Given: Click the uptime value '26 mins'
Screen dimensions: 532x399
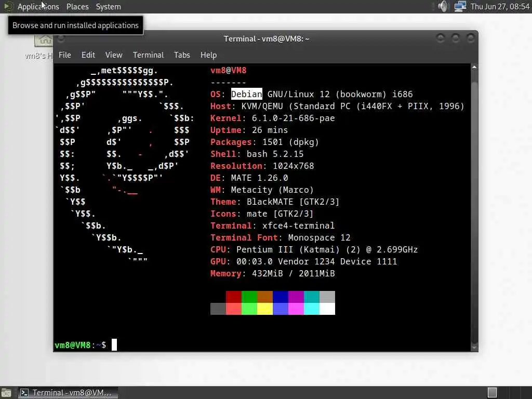Looking at the screenshot, I should pos(270,130).
